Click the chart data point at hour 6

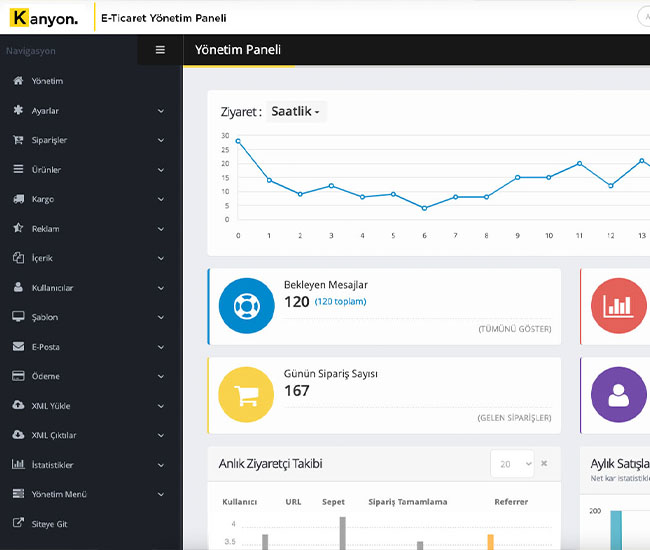tap(424, 208)
